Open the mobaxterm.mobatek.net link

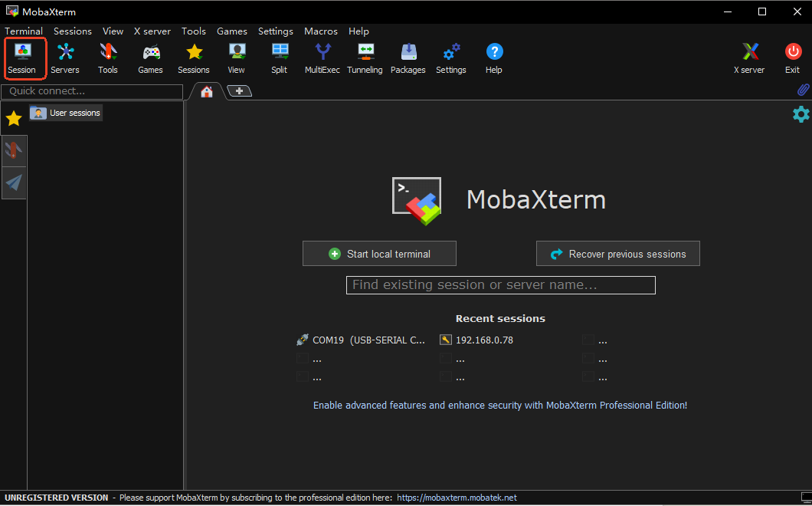point(457,498)
